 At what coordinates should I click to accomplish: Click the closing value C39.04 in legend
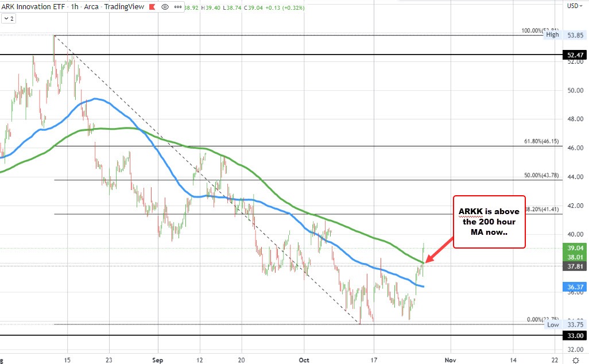point(253,7)
